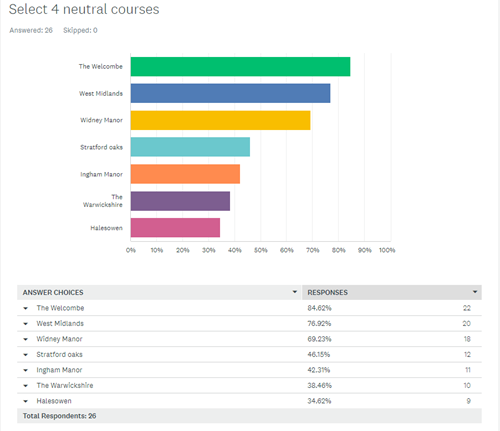
Task: Click the 76.92% response value
Action: click(319, 323)
